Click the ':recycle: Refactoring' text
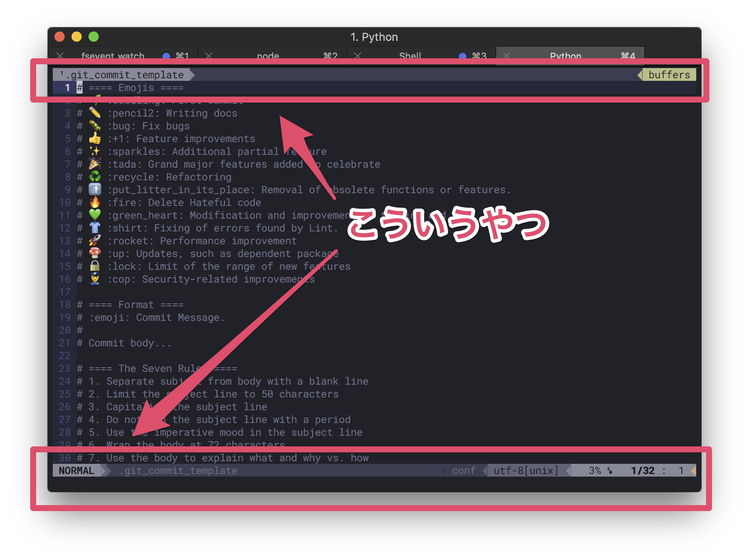Viewport: 749px width, 560px height. (x=169, y=177)
